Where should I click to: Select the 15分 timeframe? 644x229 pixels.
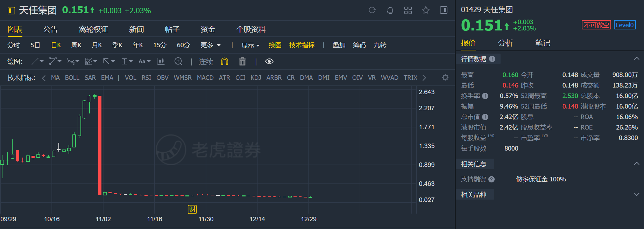(x=160, y=45)
